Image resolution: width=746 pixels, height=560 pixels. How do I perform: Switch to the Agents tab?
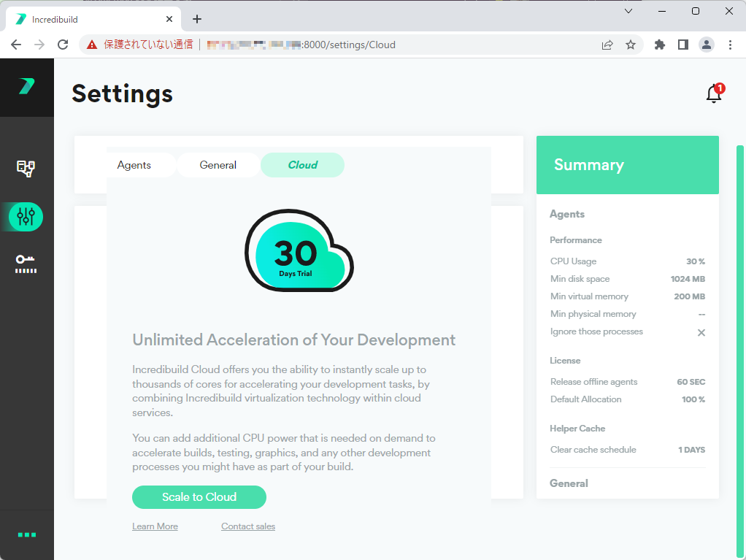pyautogui.click(x=134, y=165)
